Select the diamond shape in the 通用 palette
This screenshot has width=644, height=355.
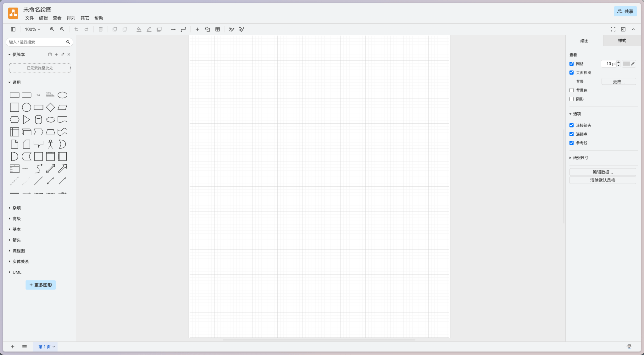coord(50,107)
